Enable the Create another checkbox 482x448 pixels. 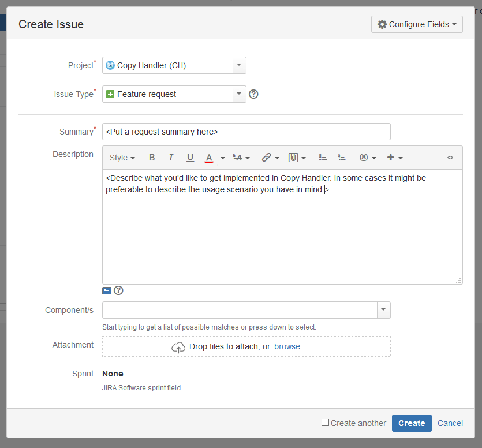pos(325,423)
